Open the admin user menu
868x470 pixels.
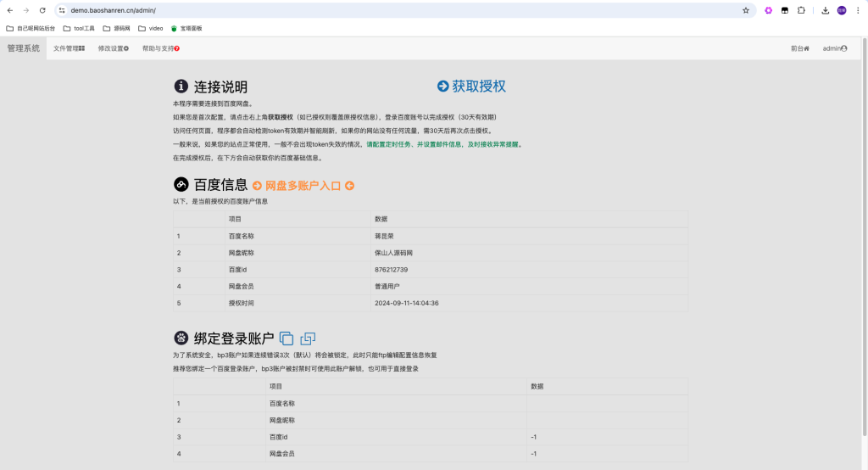[x=835, y=48]
